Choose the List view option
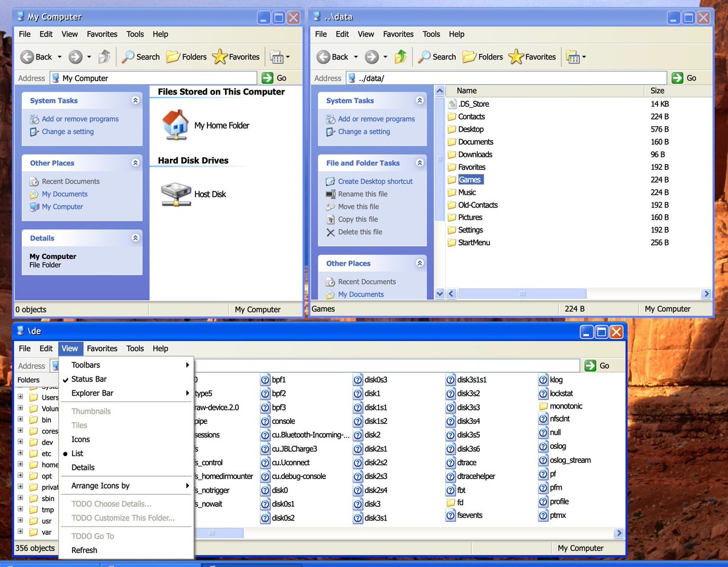This screenshot has height=567, width=728. point(126,454)
